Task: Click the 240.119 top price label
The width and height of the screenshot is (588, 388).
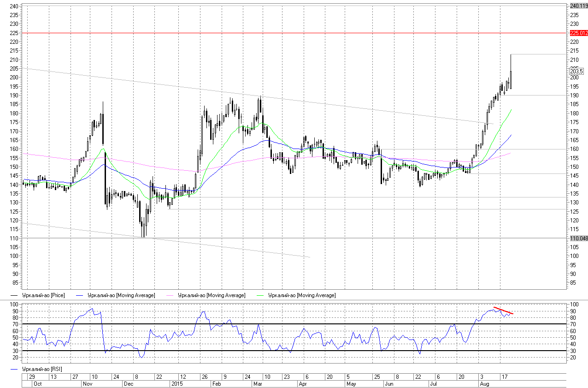Action: click(x=579, y=6)
